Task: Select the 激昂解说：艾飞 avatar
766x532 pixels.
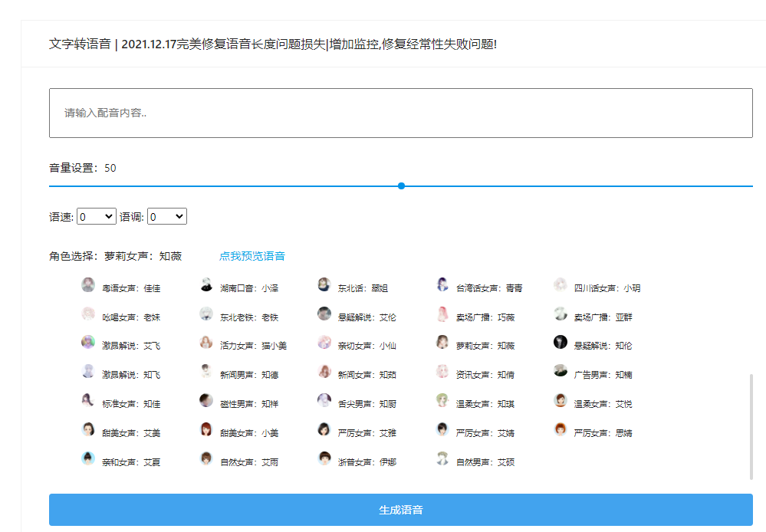Action: click(x=88, y=342)
